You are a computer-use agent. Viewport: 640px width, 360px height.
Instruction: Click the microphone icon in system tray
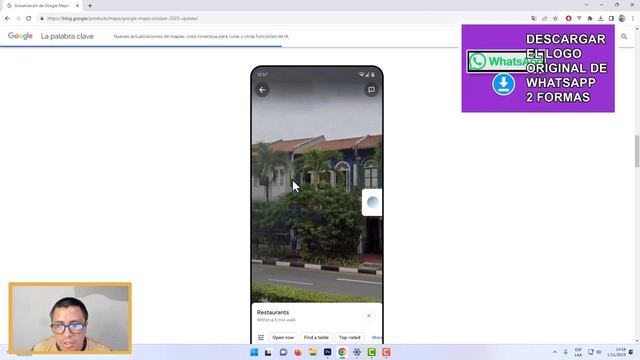[566, 352]
